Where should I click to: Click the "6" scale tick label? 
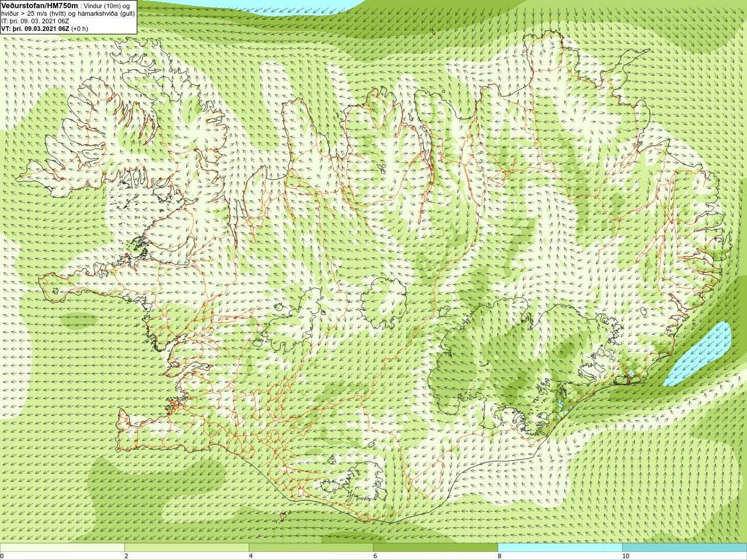click(375, 556)
